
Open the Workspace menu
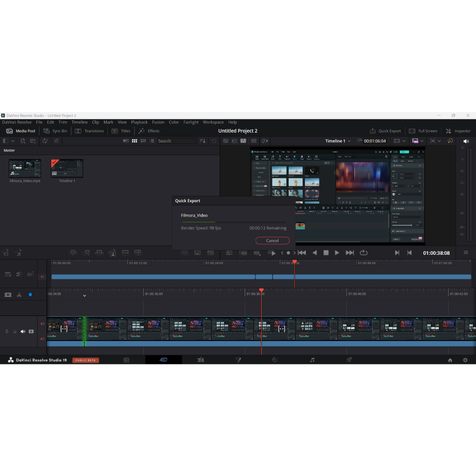tap(213, 122)
